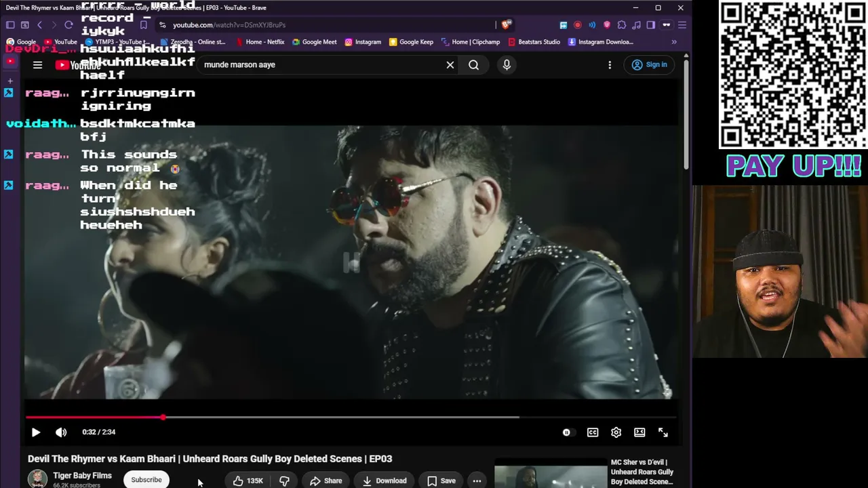The width and height of the screenshot is (868, 488).
Task: Open the Tiger Baby Films channel avatar
Action: pyautogui.click(x=37, y=479)
